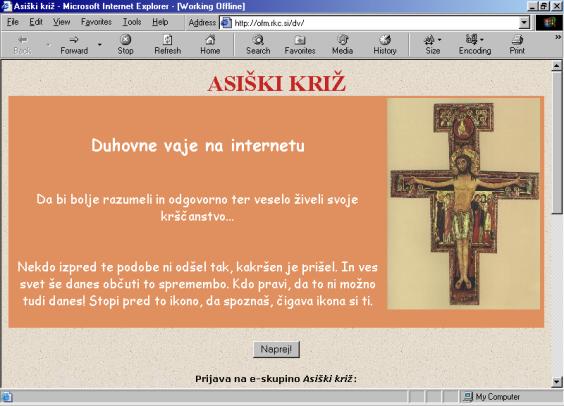Click the ASIŠKI KRIŽ heading
The image size is (564, 406).
pos(277,83)
